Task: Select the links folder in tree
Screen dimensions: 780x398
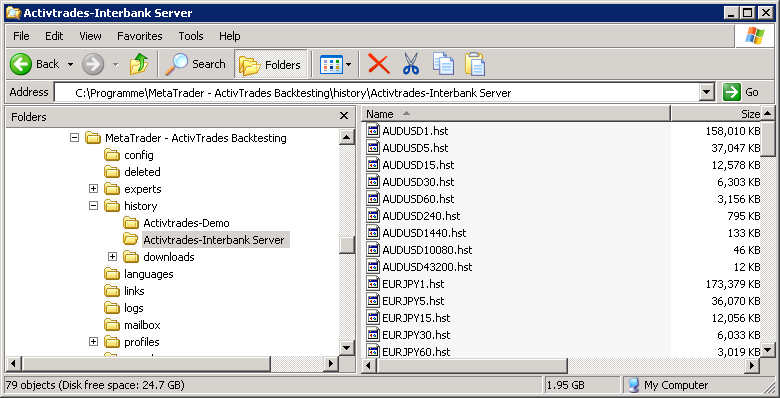Action: [124, 291]
